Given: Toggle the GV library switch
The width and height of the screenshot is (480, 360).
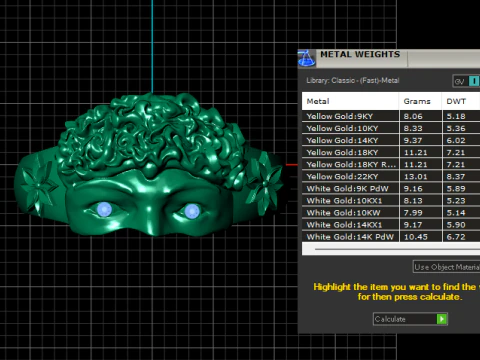Looking at the screenshot, I should (x=467, y=81).
